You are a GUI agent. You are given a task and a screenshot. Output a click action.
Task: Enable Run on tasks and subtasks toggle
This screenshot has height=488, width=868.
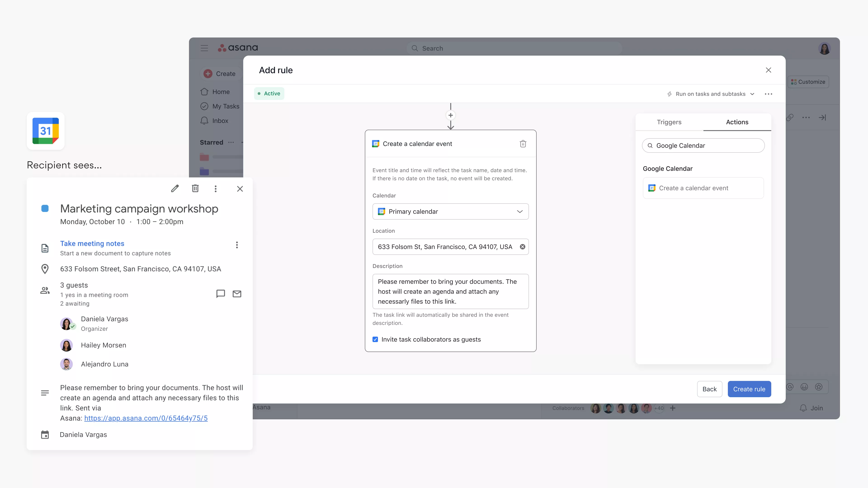[709, 94]
